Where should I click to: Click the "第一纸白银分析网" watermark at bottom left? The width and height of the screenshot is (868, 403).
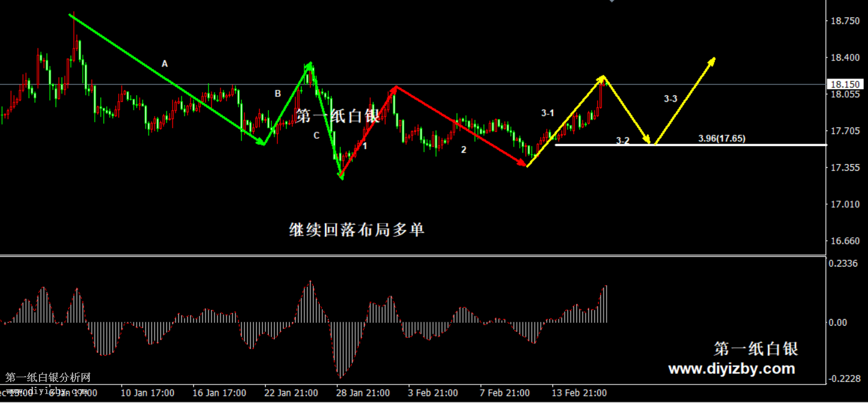[x=48, y=377]
